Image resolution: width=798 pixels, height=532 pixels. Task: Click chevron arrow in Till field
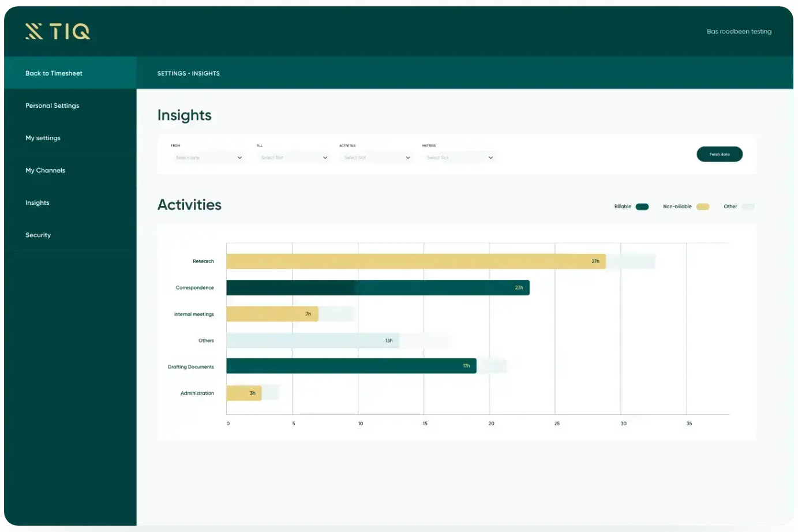point(325,158)
